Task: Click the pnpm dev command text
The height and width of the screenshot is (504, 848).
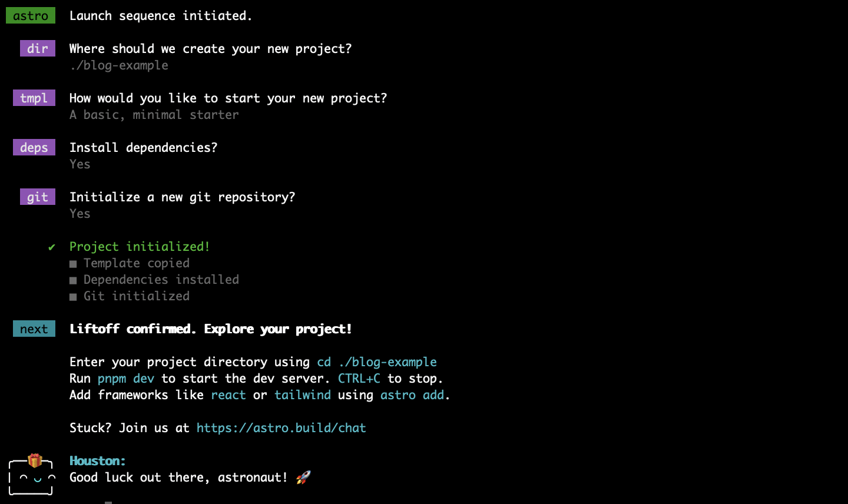Action: (x=126, y=379)
